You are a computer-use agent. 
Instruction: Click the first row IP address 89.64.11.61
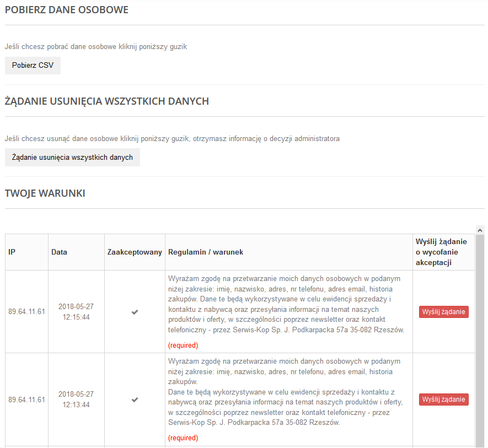point(27,312)
